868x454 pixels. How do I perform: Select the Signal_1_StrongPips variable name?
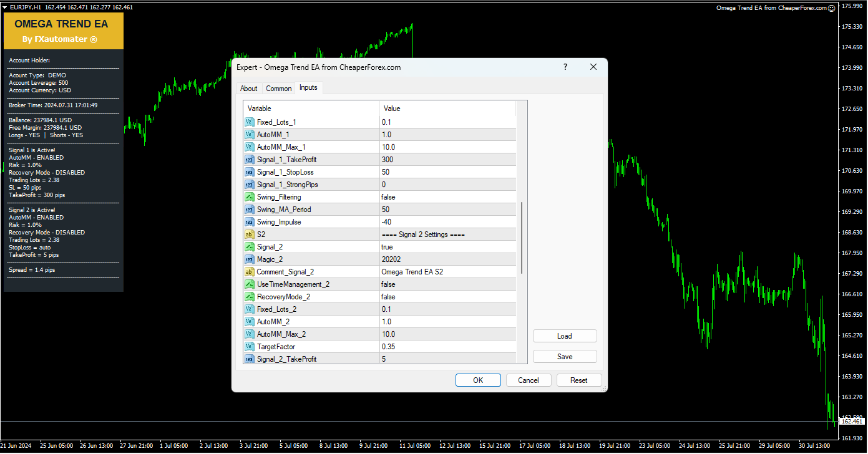pyautogui.click(x=287, y=185)
